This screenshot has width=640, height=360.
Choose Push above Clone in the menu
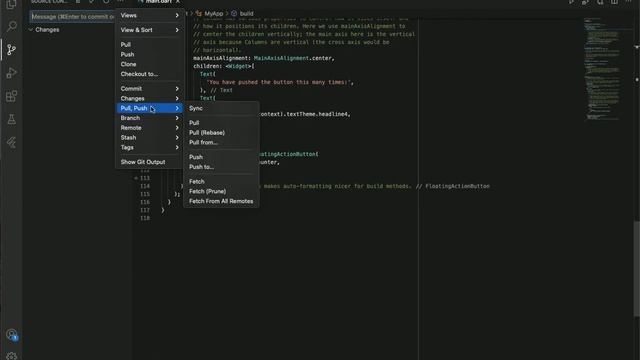tap(149, 54)
